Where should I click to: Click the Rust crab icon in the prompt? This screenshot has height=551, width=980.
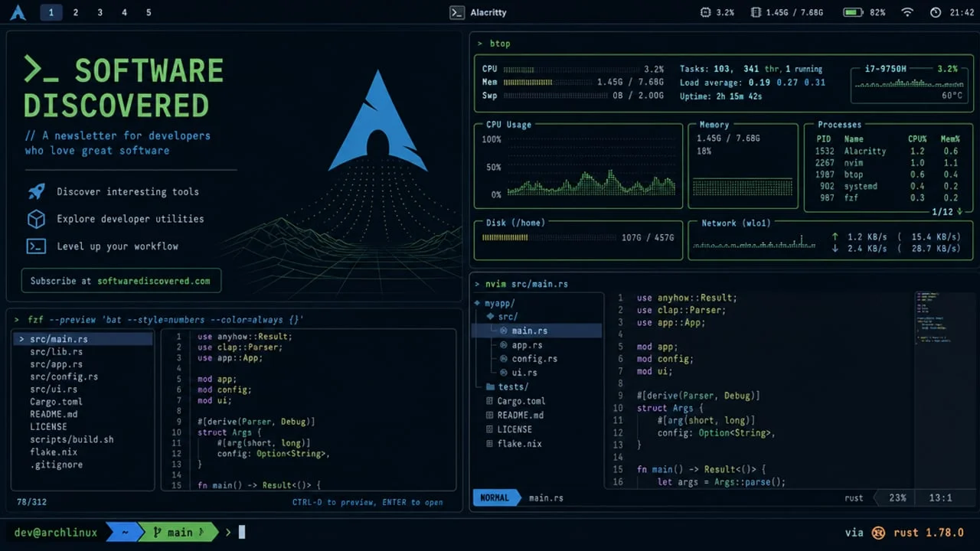click(879, 533)
